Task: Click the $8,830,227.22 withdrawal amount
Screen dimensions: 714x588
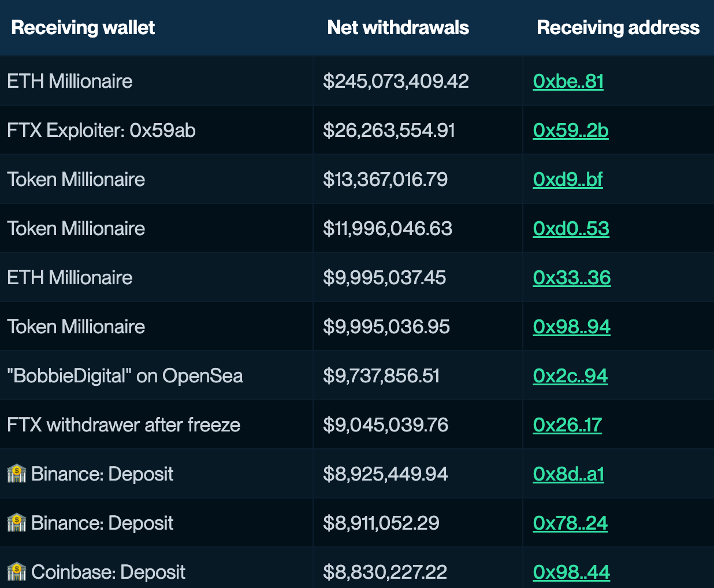Action: [385, 572]
